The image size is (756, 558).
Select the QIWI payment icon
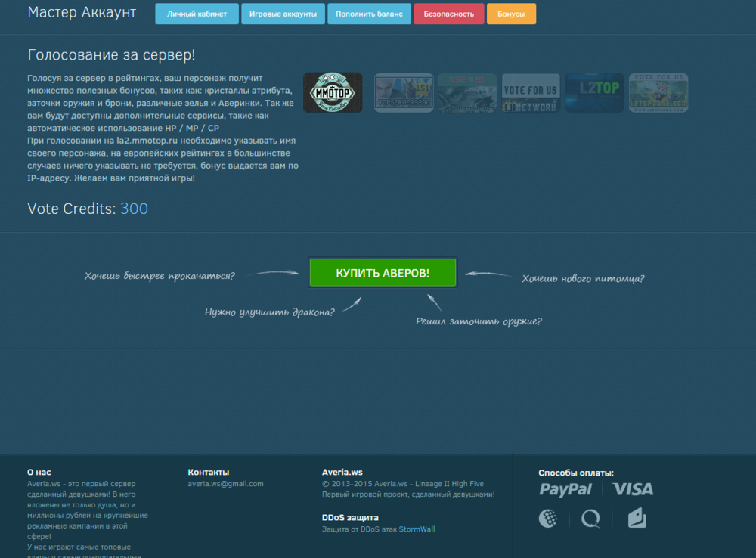tap(590, 518)
